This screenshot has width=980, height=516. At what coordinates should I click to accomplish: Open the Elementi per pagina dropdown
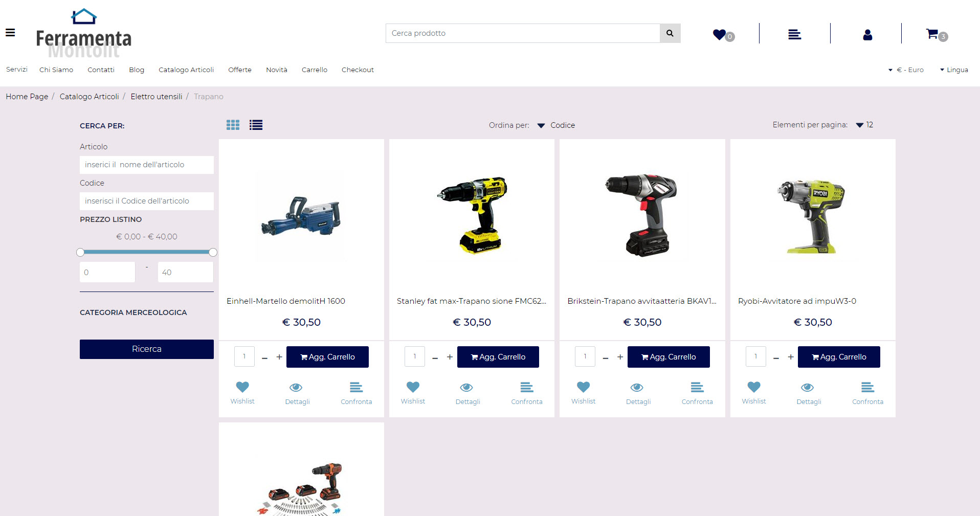[865, 125]
